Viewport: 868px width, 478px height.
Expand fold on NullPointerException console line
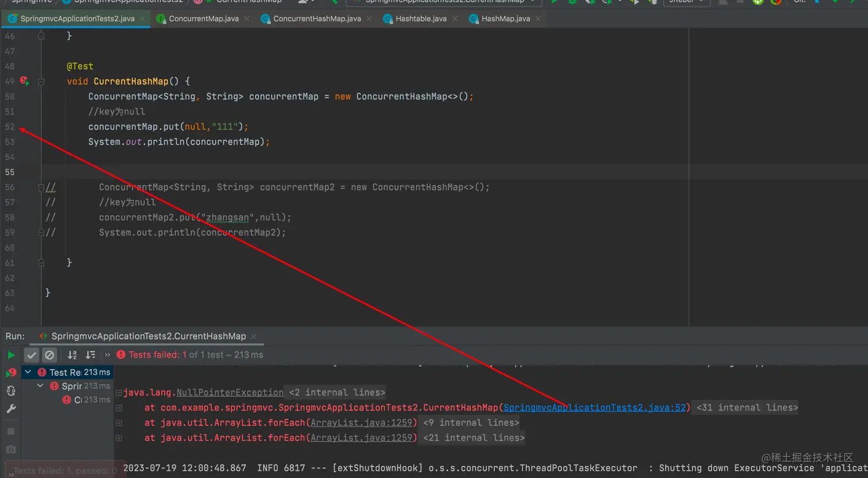coord(119,393)
